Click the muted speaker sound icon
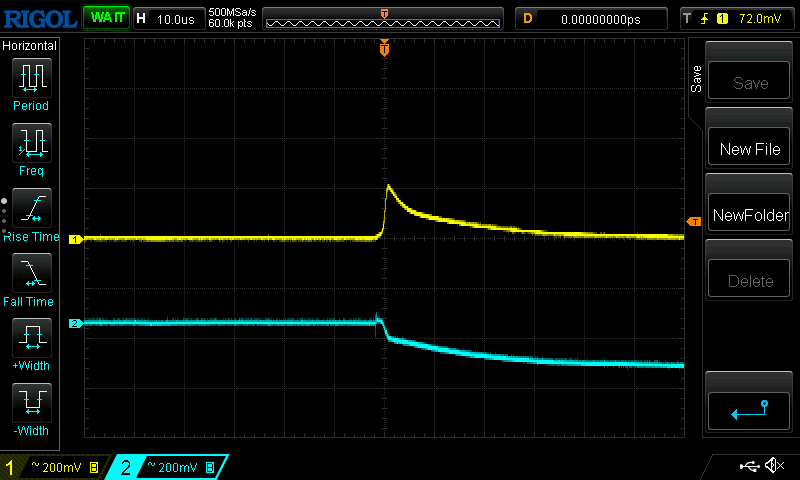 773,466
